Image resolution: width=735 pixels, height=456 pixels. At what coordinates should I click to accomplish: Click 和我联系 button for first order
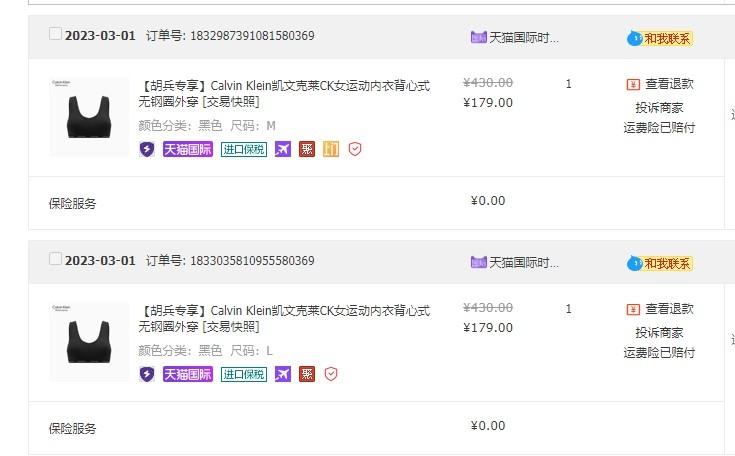[660, 38]
